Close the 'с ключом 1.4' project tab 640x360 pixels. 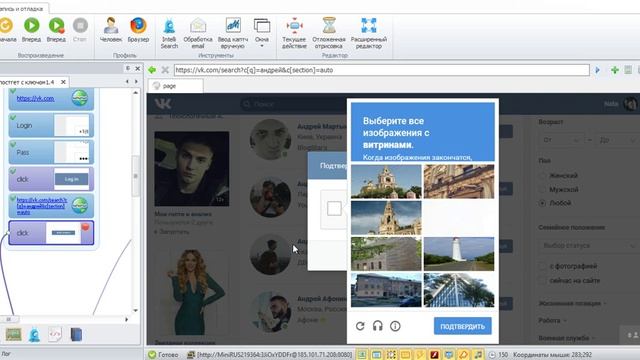pos(63,82)
